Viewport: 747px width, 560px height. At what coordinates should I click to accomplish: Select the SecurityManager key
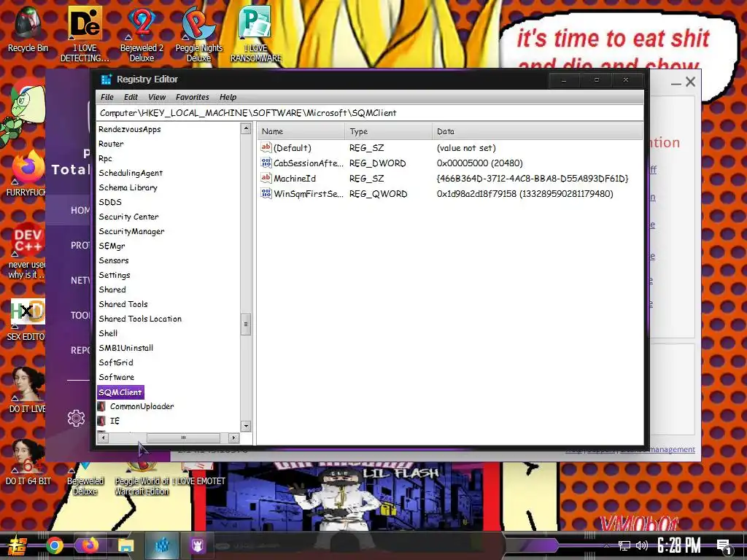click(x=131, y=231)
